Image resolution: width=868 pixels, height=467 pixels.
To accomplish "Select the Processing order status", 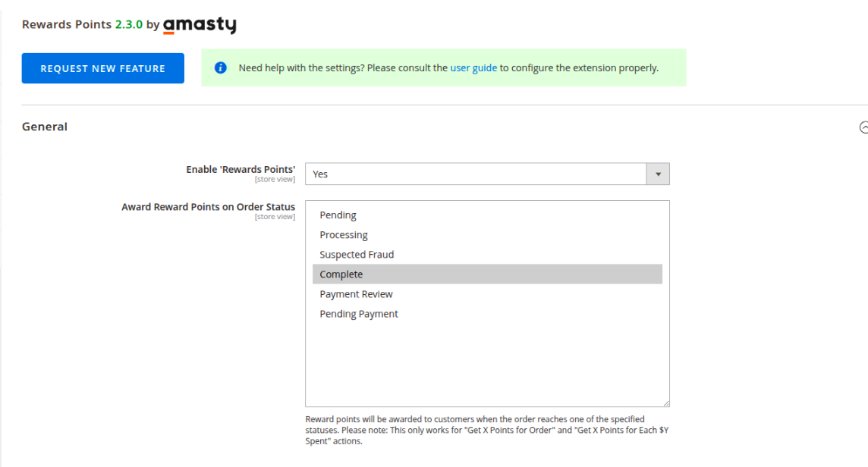I will tap(487, 234).
